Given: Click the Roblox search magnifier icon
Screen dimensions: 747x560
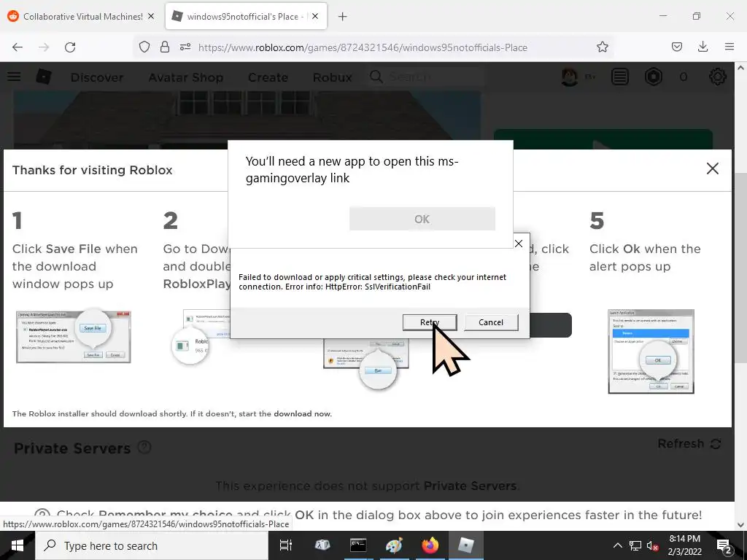Looking at the screenshot, I should click(376, 77).
